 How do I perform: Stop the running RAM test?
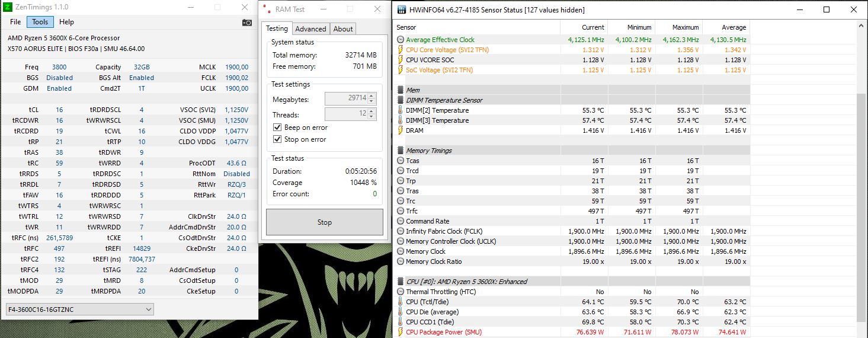pos(325,222)
